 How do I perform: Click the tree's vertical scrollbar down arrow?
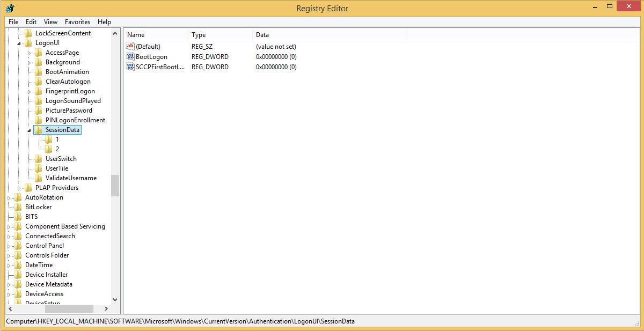pos(115,300)
